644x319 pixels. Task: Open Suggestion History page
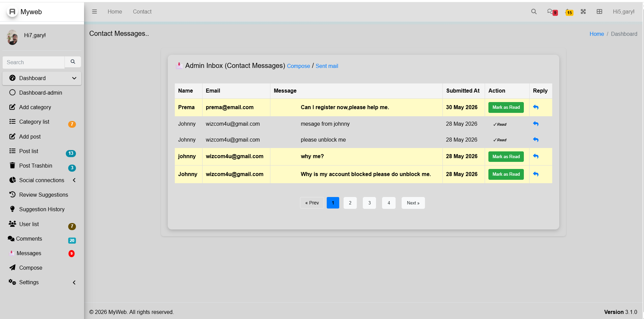[x=42, y=209]
